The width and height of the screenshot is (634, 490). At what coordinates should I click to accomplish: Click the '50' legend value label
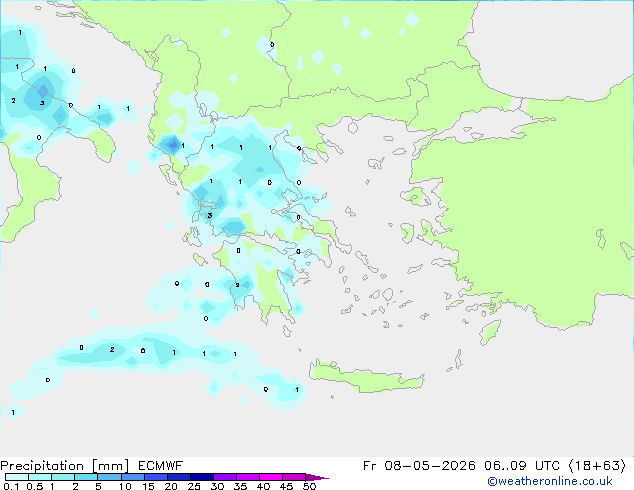309,486
